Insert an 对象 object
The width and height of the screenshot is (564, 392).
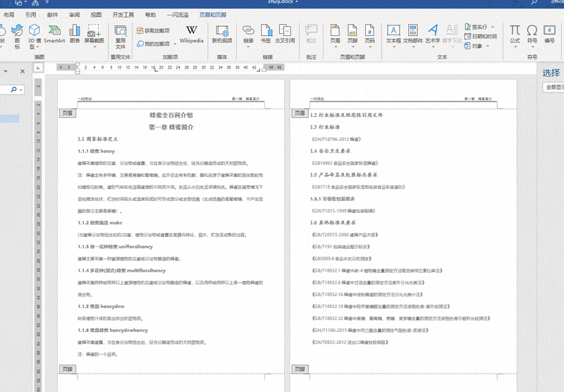pyautogui.click(x=474, y=46)
